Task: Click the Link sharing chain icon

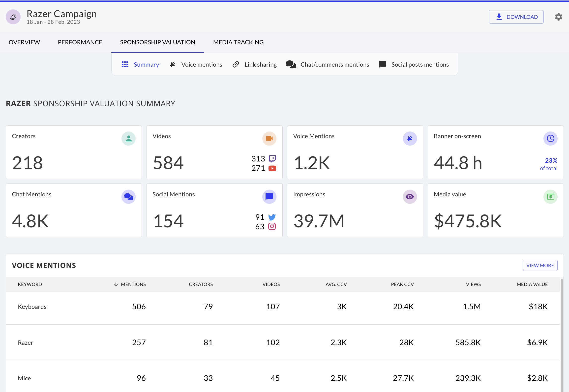Action: (x=236, y=65)
